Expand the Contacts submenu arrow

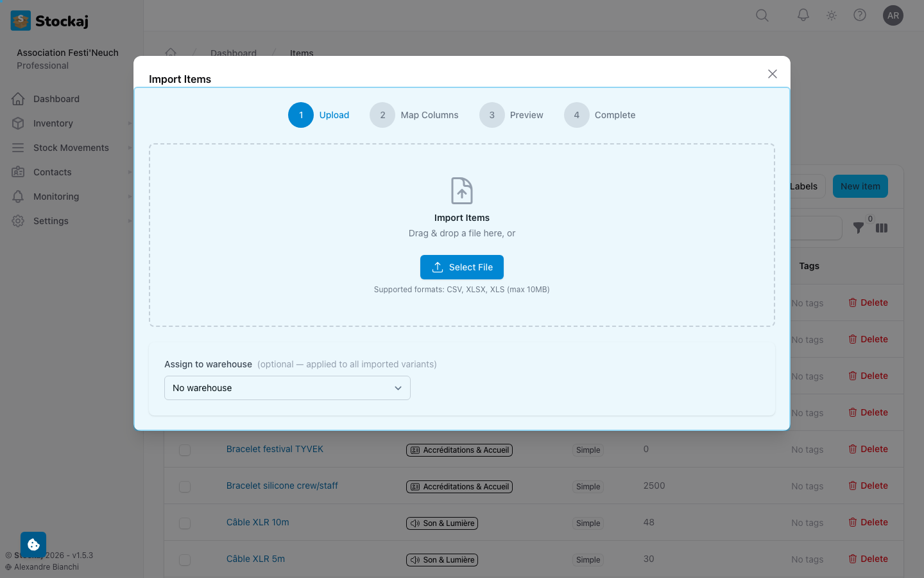[x=130, y=172]
